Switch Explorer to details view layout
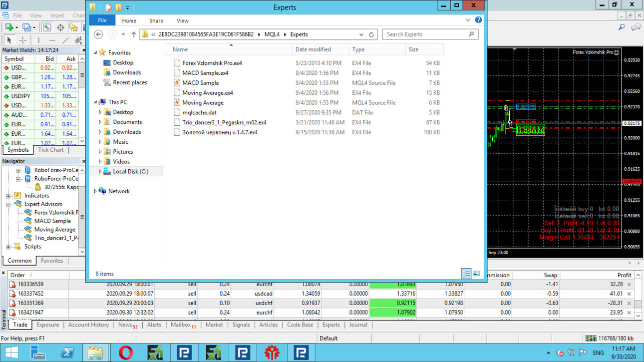The width and height of the screenshot is (644, 362). [x=466, y=274]
